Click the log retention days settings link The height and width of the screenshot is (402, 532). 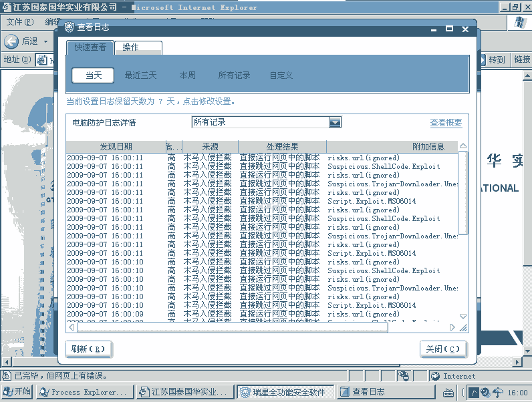[151, 102]
